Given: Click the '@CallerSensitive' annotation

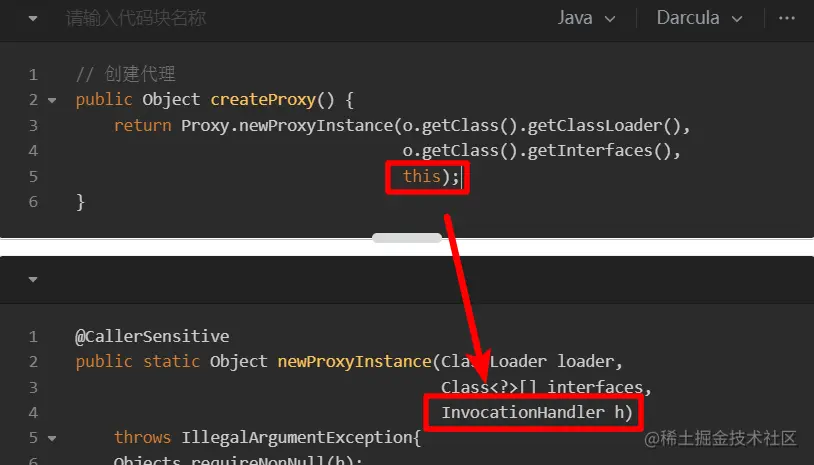Looking at the screenshot, I should click(152, 336).
